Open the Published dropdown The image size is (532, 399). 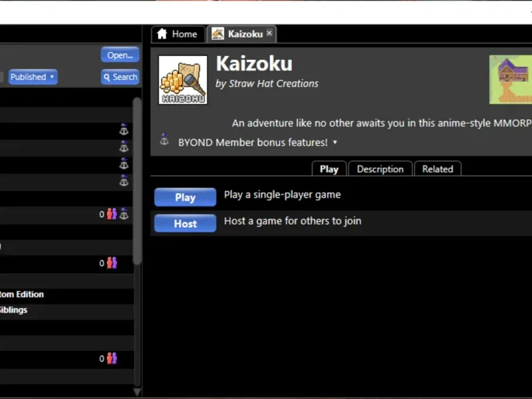33,77
